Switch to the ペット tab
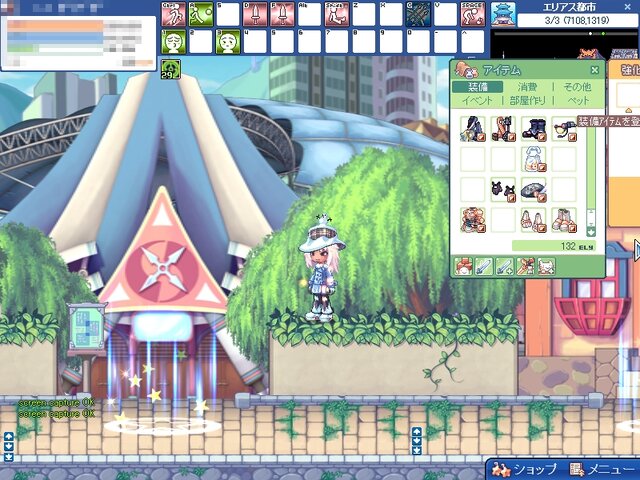Image resolution: width=640 pixels, height=480 pixels. [578, 101]
